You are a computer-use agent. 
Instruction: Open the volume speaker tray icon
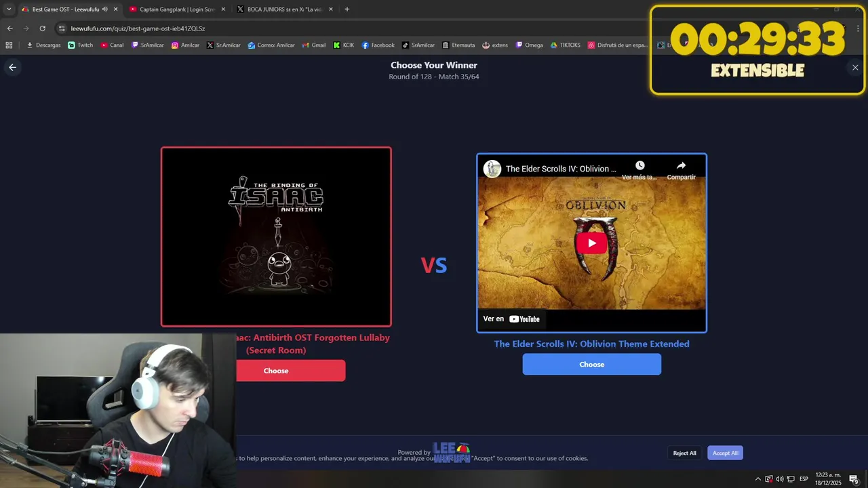coord(779,479)
